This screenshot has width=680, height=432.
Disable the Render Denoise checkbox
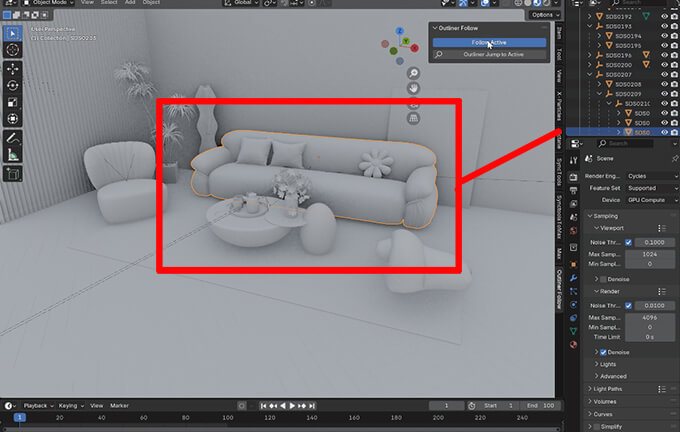601,352
